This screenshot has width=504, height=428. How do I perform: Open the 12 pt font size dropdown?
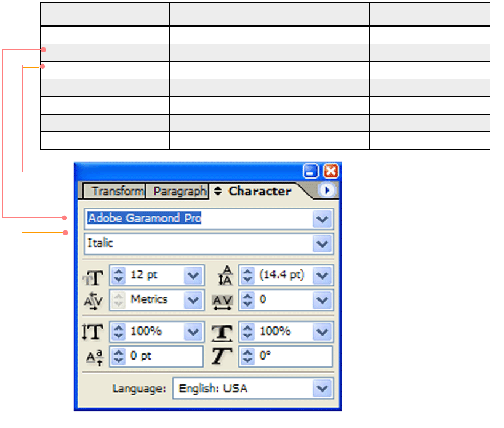tap(193, 275)
